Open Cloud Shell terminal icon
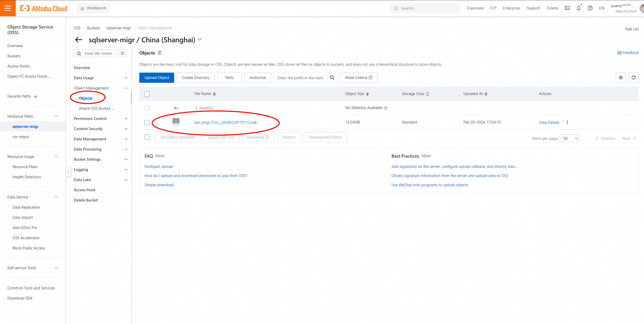 click(567, 8)
